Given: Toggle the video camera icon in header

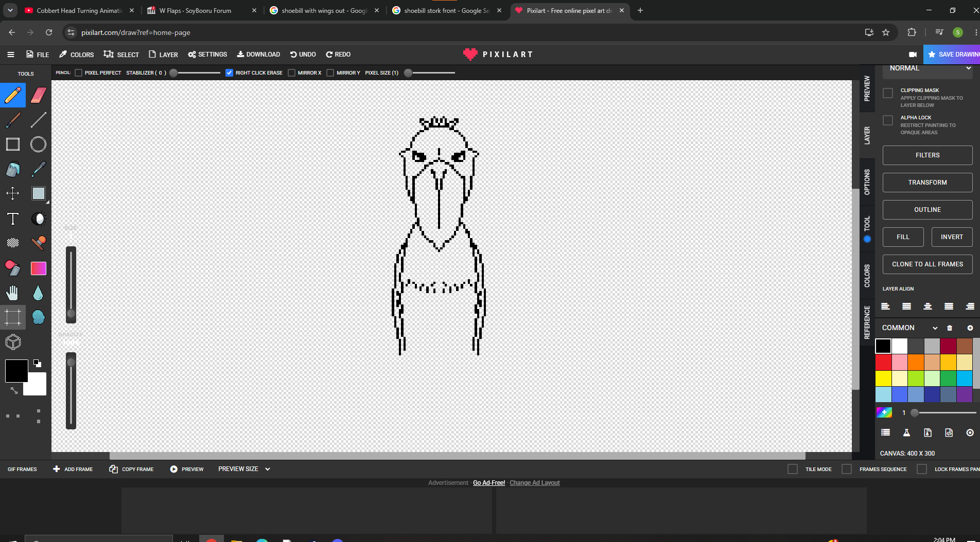Looking at the screenshot, I should (913, 55).
